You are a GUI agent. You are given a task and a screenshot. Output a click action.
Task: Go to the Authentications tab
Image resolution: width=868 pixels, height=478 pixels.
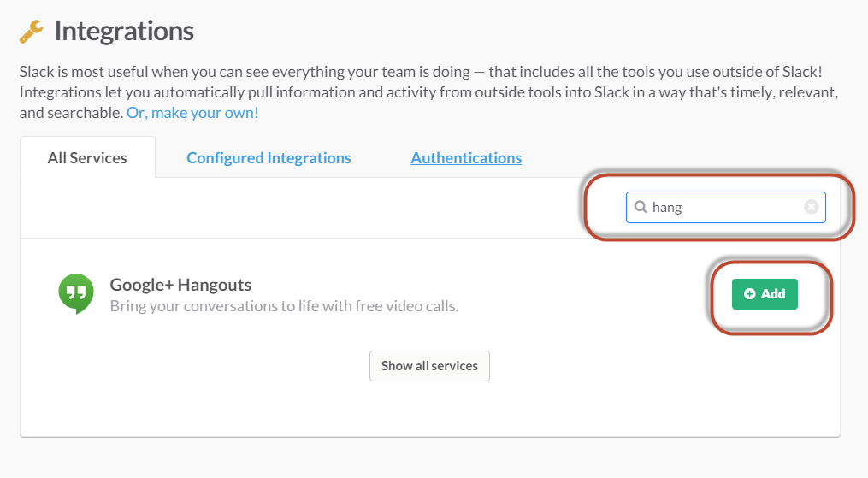click(466, 158)
